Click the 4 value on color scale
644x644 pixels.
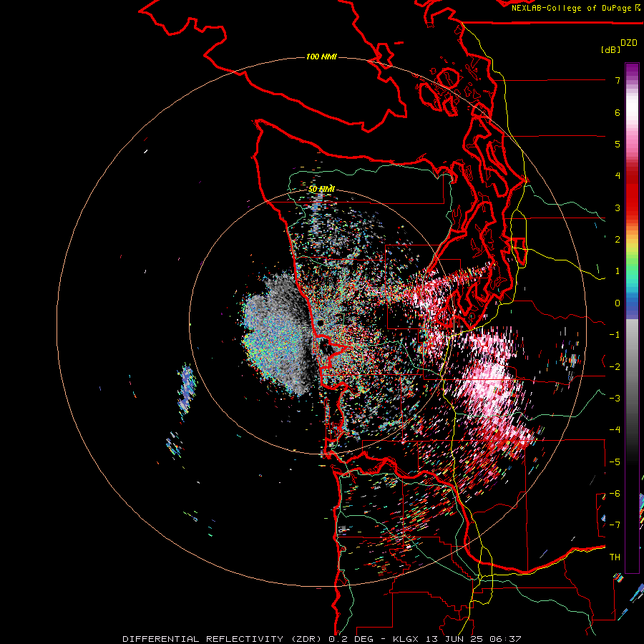point(618,176)
